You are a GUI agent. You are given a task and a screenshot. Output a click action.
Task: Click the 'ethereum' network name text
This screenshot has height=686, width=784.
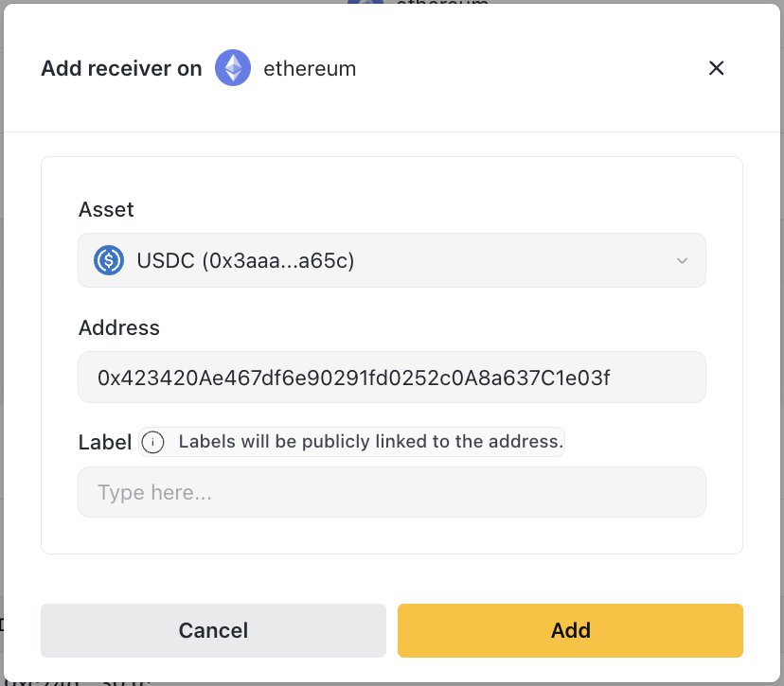tap(310, 69)
